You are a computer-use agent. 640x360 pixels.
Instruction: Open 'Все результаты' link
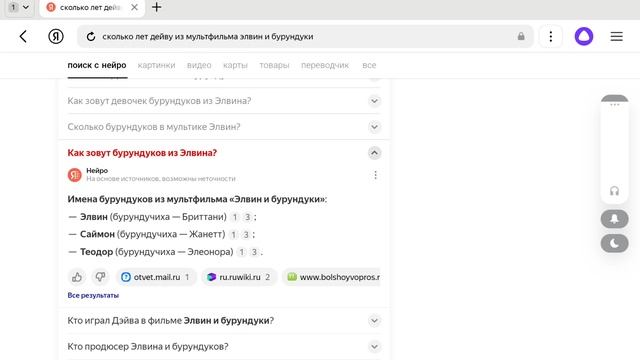93,296
